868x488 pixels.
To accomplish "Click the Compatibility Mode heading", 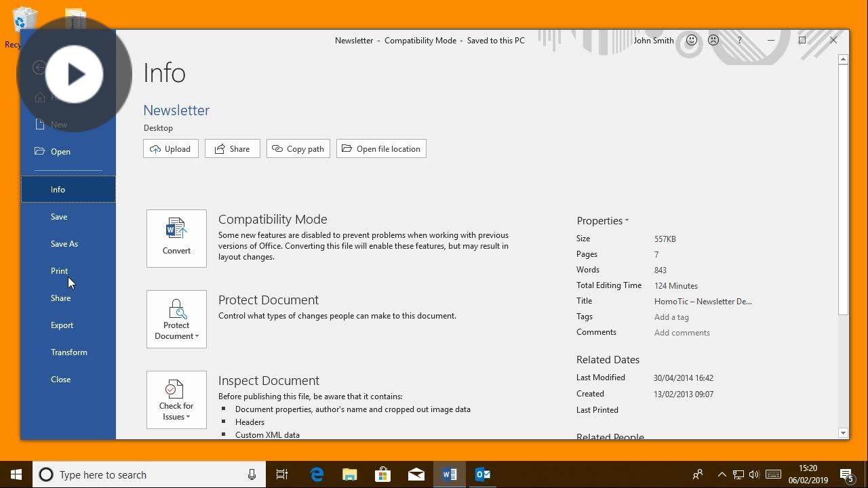I will [273, 220].
